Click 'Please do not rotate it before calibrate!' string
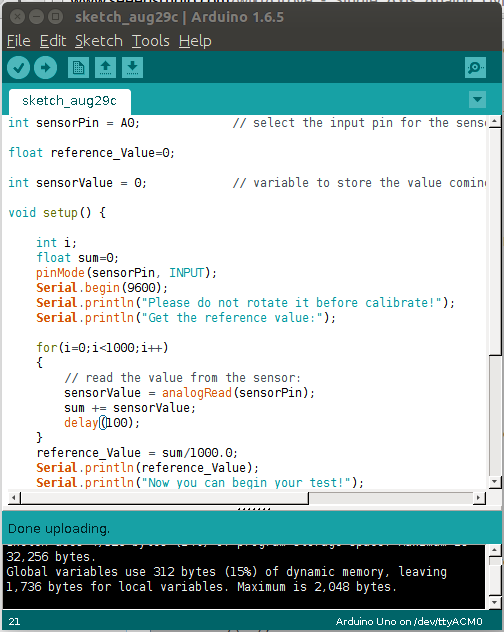This screenshot has width=504, height=632. click(x=292, y=303)
